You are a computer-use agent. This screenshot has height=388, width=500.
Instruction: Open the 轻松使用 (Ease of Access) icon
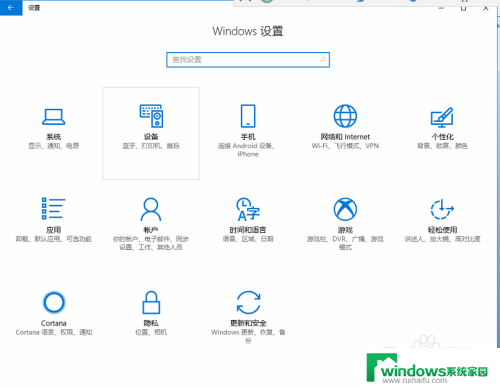442,209
